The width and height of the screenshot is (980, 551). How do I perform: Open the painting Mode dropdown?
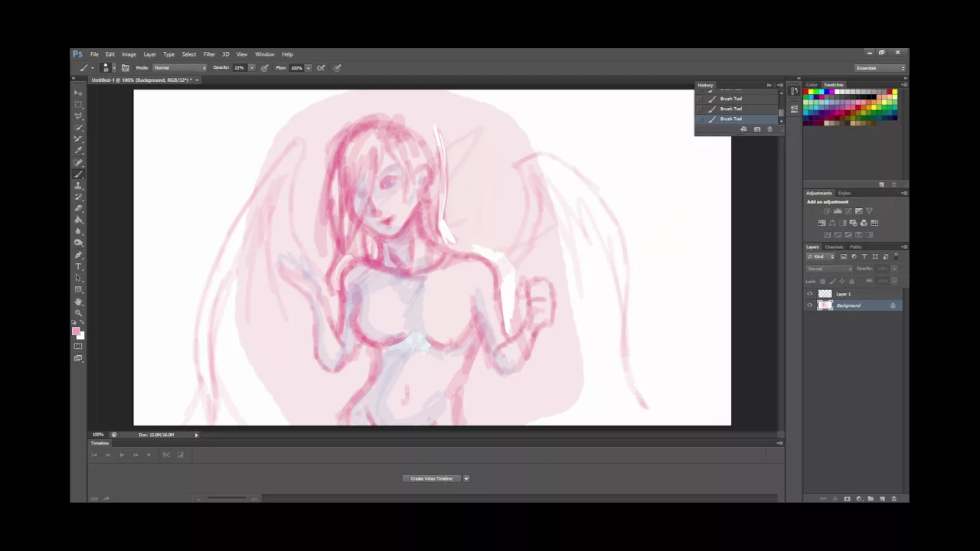[180, 67]
